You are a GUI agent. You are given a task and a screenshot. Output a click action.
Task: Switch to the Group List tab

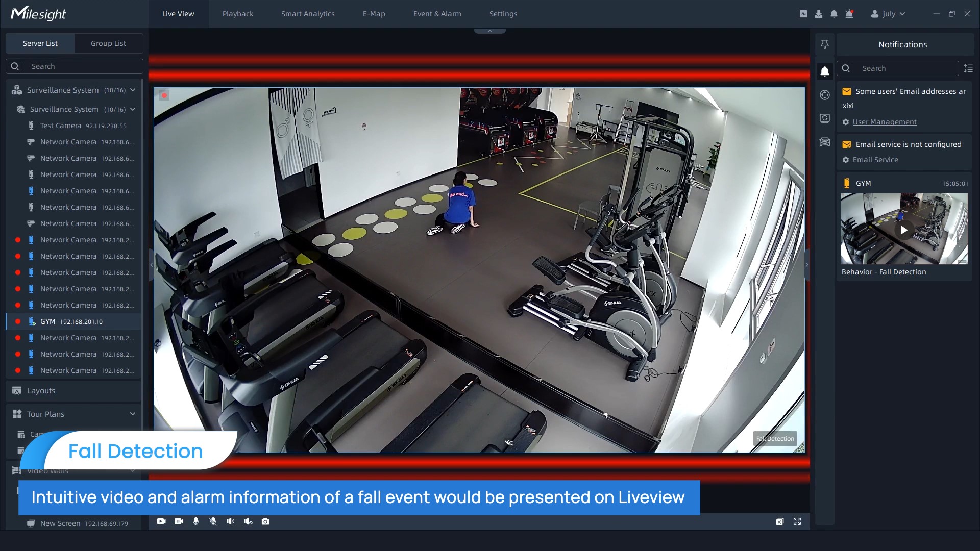click(108, 43)
